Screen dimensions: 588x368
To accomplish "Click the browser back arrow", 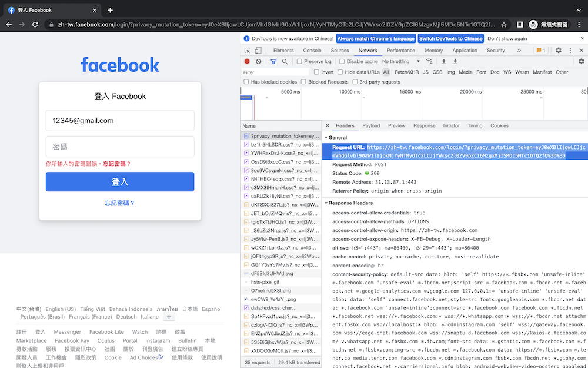I will point(9,24).
